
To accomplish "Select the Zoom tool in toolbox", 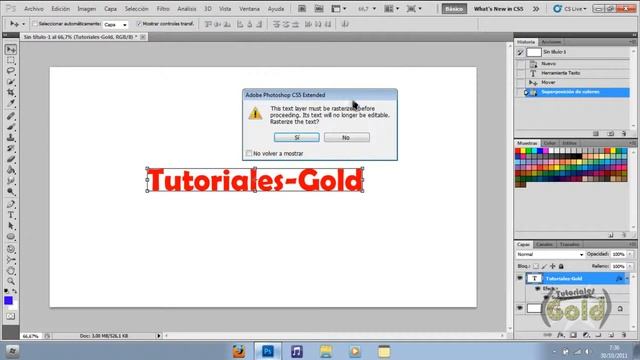I will coord(11,281).
